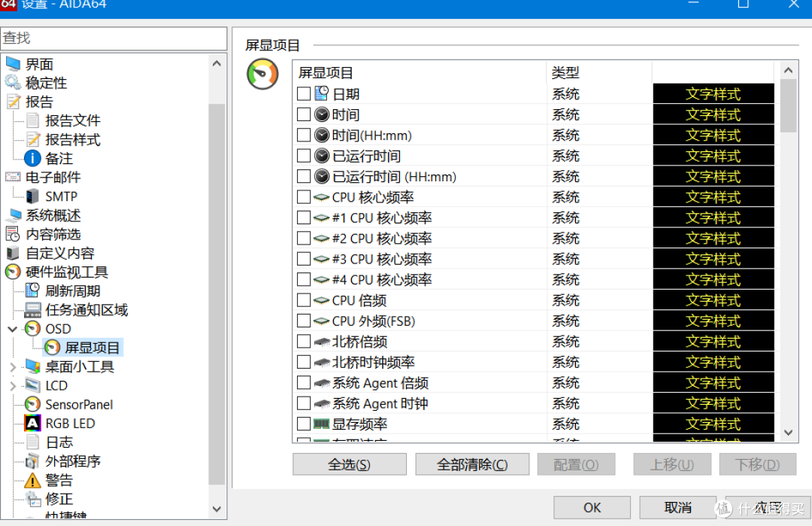
Task: Click the document icon beside 报告文件
Action: (32, 120)
